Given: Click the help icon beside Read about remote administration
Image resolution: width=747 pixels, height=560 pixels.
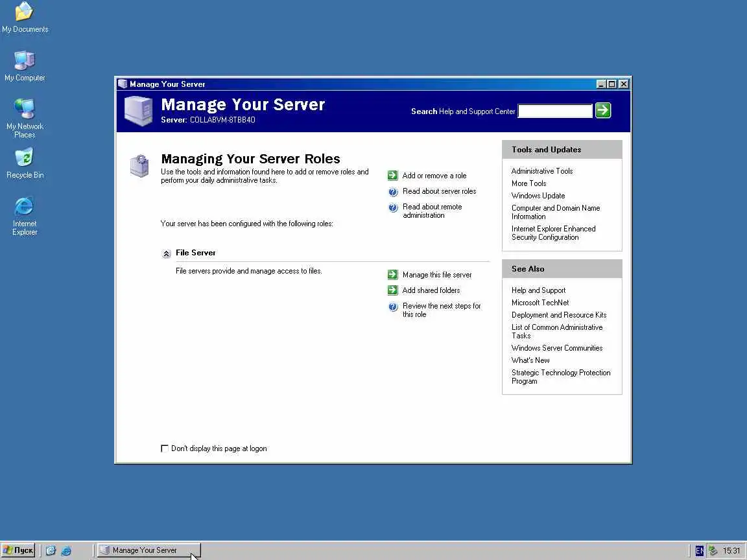Looking at the screenshot, I should tap(393, 207).
